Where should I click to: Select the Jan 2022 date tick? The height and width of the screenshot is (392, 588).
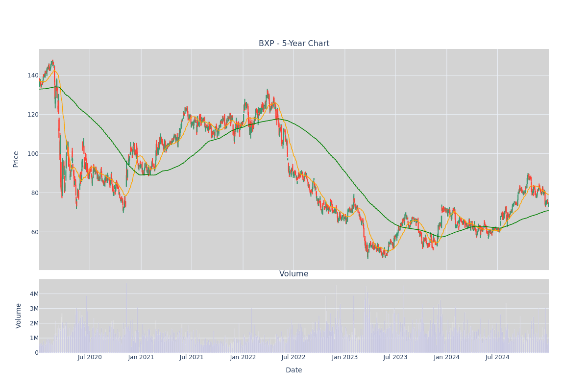[243, 357]
